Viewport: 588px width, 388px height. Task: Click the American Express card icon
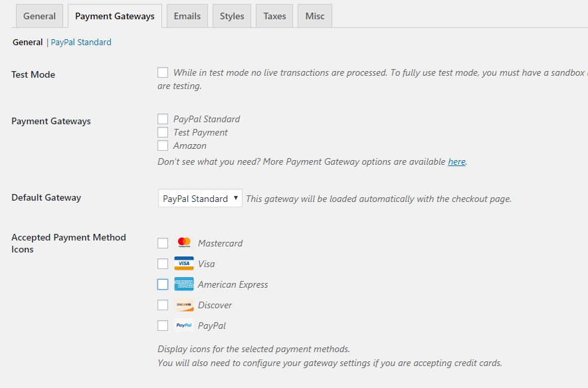click(184, 284)
